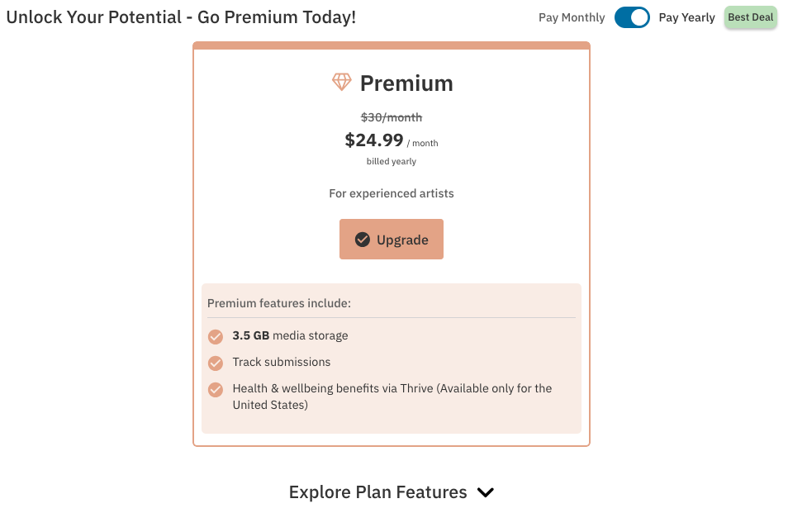The image size is (788, 532).
Task: Click the crossed-out $30/month price
Action: [392, 117]
